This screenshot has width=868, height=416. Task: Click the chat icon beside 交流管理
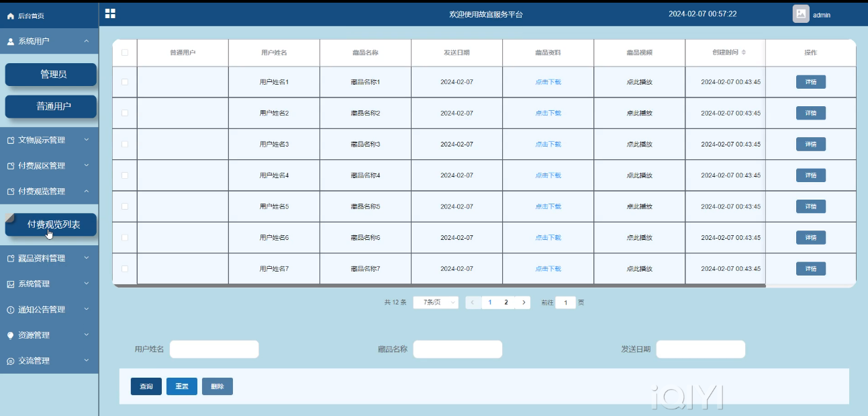pyautogui.click(x=10, y=361)
